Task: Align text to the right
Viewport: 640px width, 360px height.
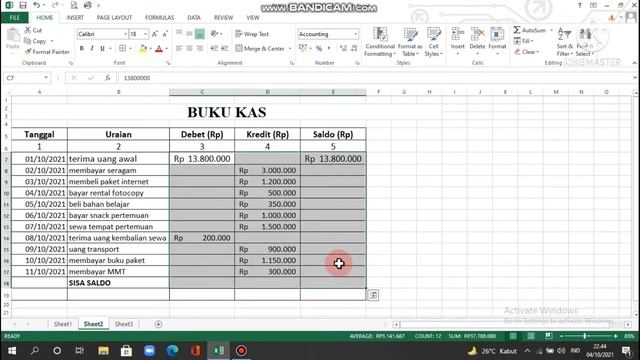Action: point(200,49)
